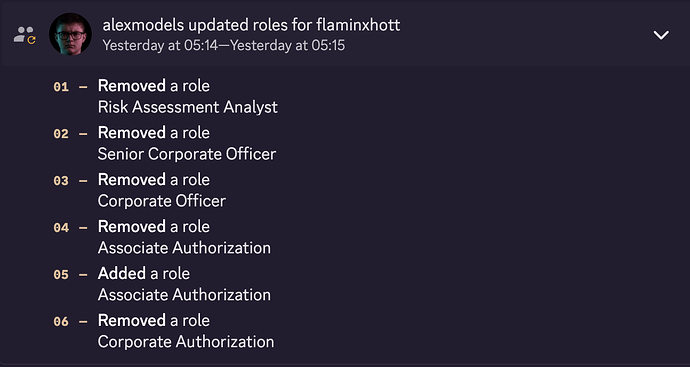Select change 03 Removed a role
This screenshot has width=690, height=367.
tap(154, 180)
